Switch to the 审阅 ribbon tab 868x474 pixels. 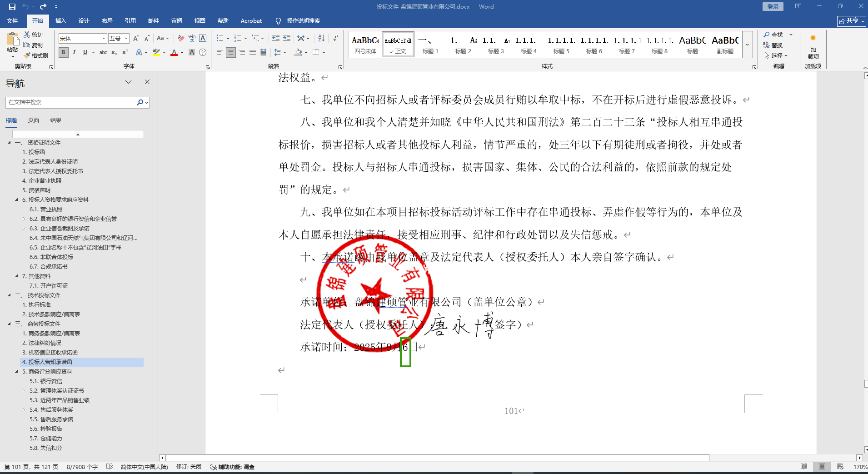pos(177,20)
